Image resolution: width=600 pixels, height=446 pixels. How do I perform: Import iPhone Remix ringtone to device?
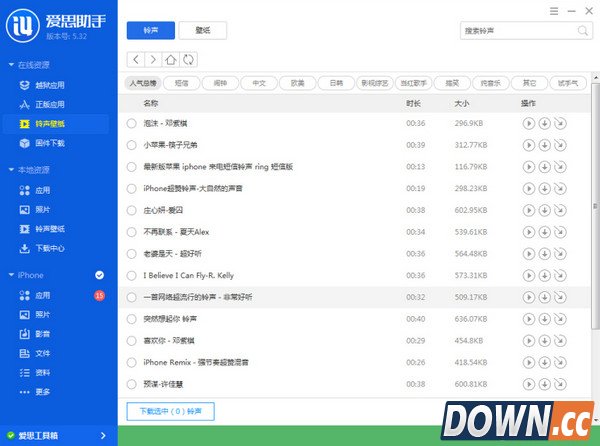559,362
